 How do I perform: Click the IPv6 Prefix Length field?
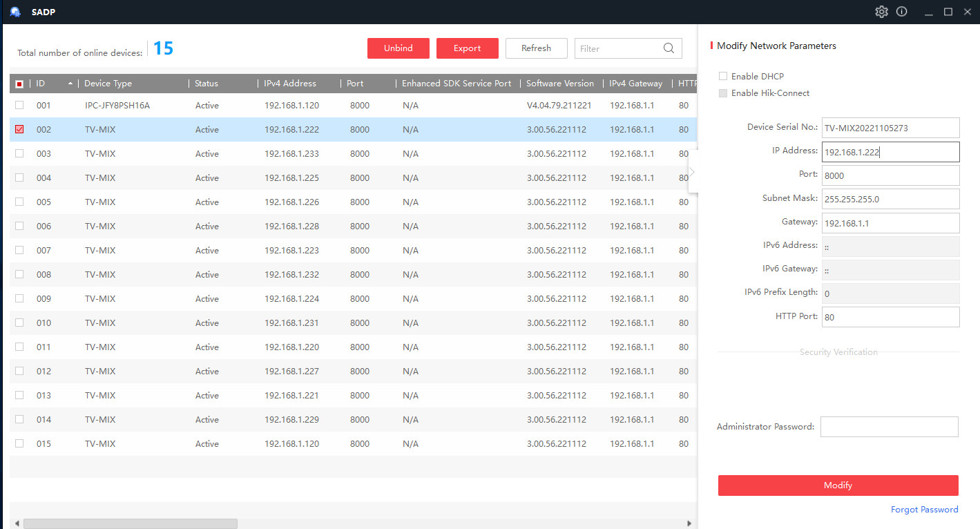[x=890, y=294]
